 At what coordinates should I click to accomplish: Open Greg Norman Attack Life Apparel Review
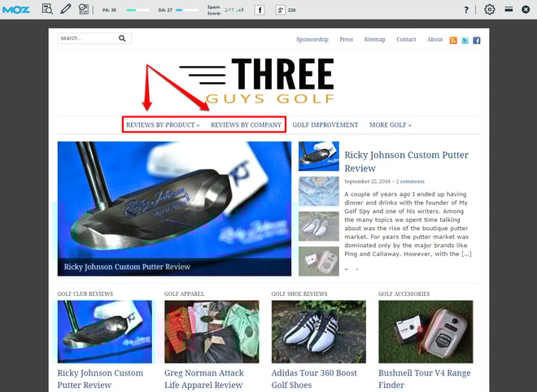pyautogui.click(x=204, y=379)
